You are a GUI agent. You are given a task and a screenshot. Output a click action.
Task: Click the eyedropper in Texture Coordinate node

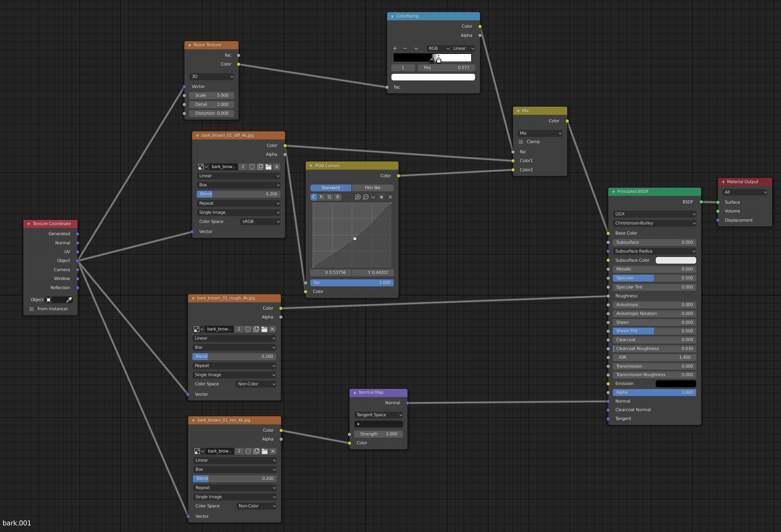tap(69, 300)
